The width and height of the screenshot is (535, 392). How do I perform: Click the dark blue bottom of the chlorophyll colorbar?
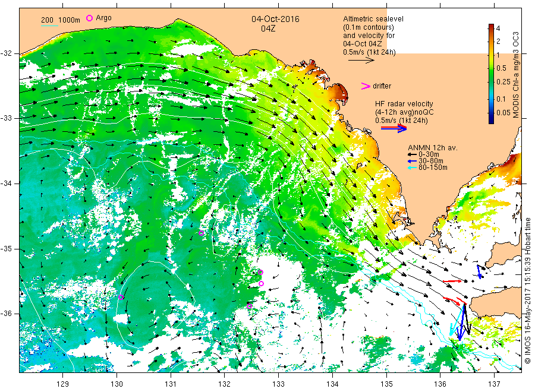tap(491, 120)
